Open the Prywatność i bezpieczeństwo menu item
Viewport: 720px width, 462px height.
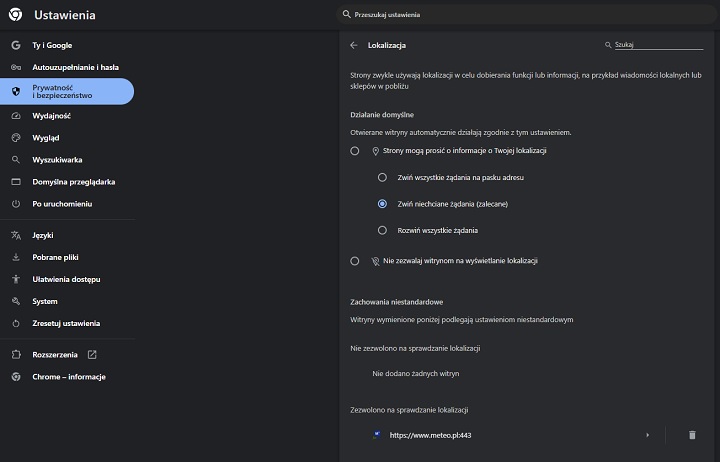[62, 91]
